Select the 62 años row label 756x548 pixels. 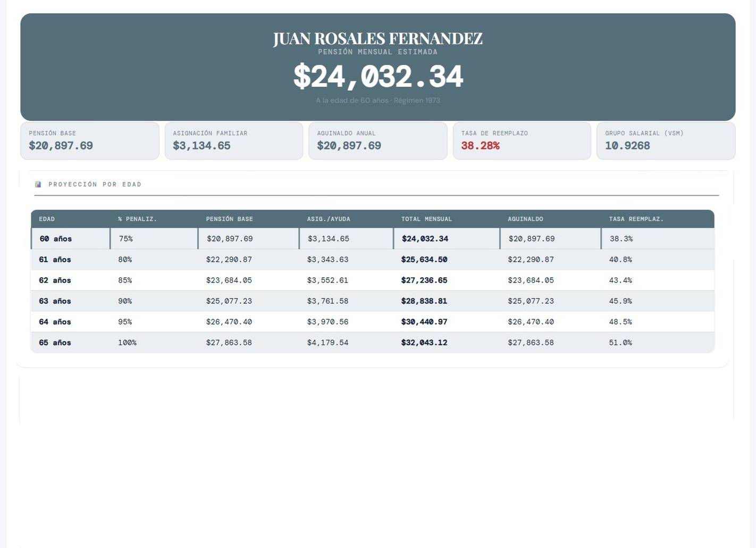click(55, 280)
